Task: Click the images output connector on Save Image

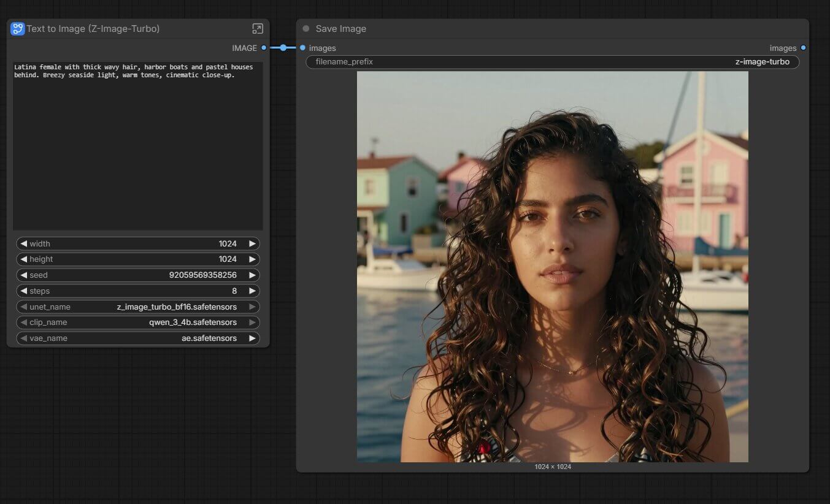Action: click(x=803, y=48)
